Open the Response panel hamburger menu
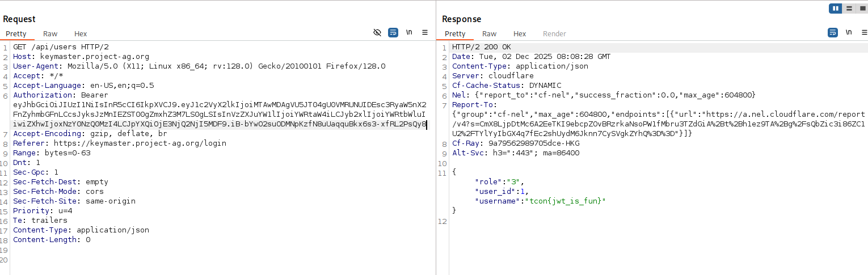868x275 pixels. point(864,33)
